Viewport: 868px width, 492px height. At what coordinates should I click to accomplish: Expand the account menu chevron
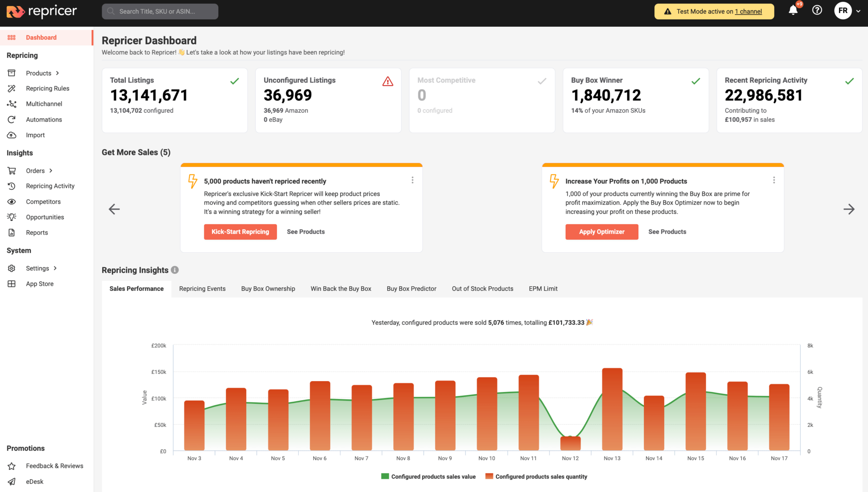click(x=858, y=11)
